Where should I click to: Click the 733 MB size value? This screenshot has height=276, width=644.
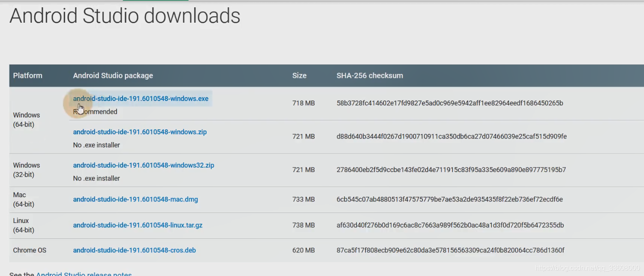tap(303, 199)
